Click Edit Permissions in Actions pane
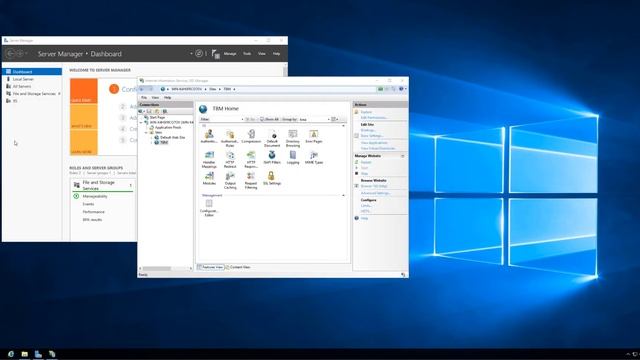This screenshot has width=640, height=360. (x=373, y=118)
